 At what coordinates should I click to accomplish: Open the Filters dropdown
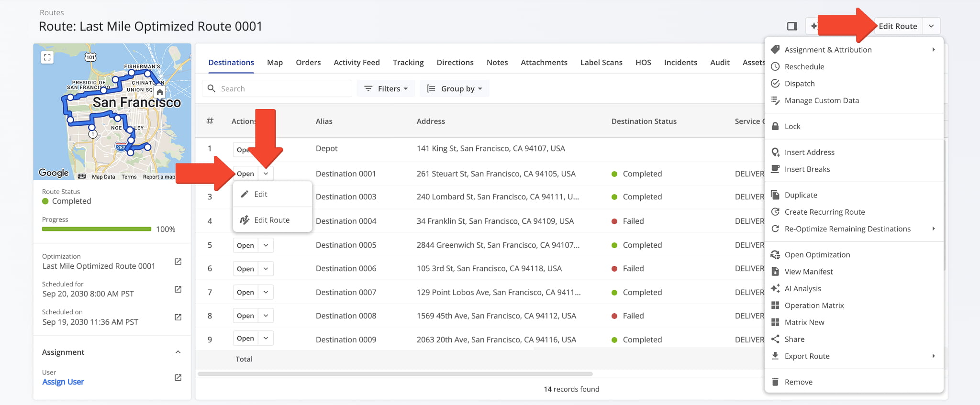[386, 88]
